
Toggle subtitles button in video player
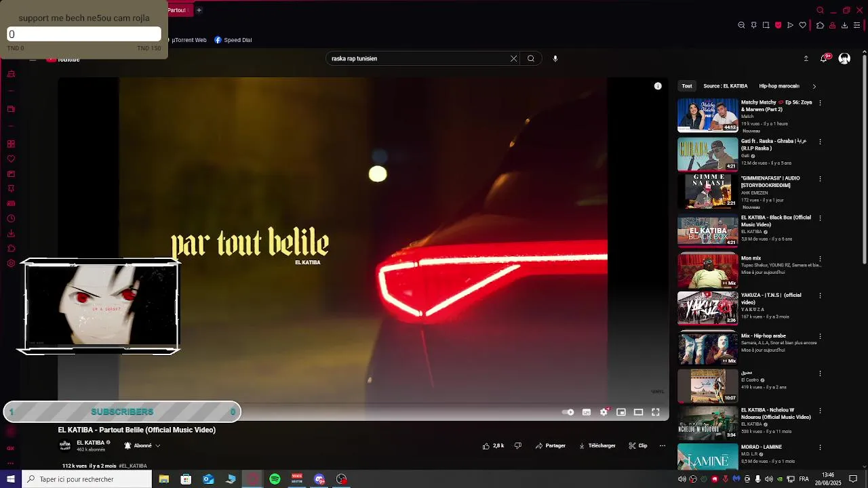[x=587, y=412]
